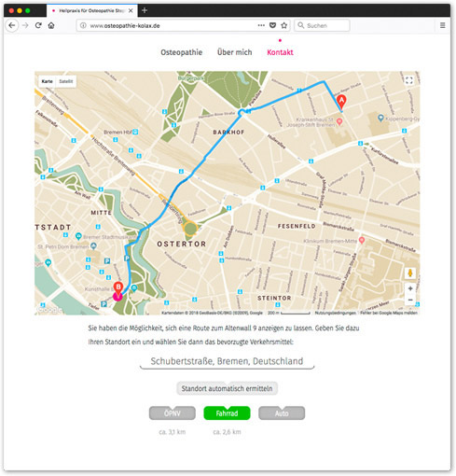Viewport: 456px width, 476px height.
Task: Close the Heilpraxis für Osteopathie tab
Action: (131, 10)
